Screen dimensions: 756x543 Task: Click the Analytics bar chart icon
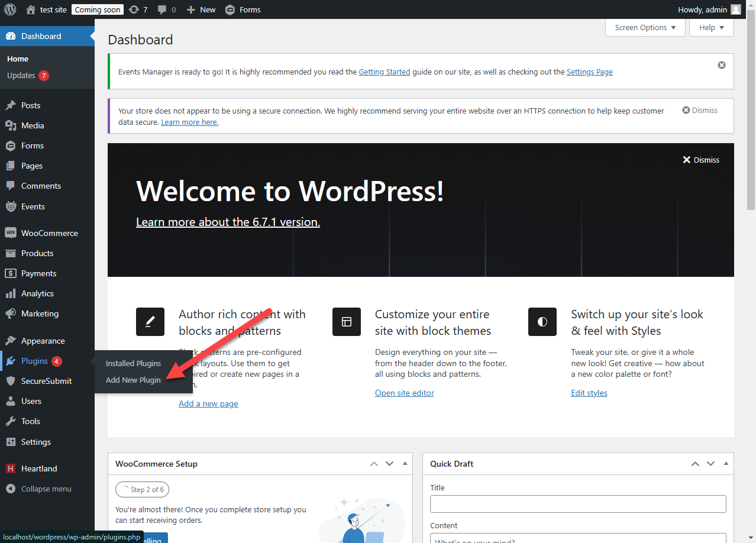(11, 293)
